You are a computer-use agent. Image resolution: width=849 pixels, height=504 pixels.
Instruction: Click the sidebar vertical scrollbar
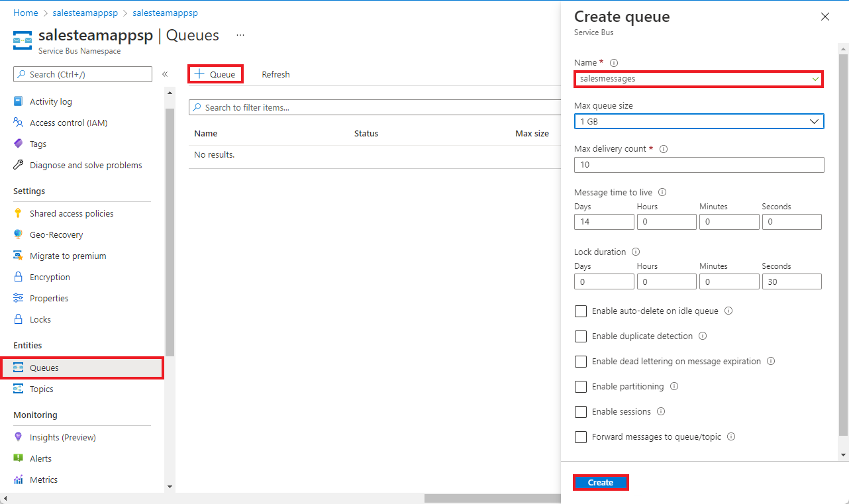click(x=170, y=232)
